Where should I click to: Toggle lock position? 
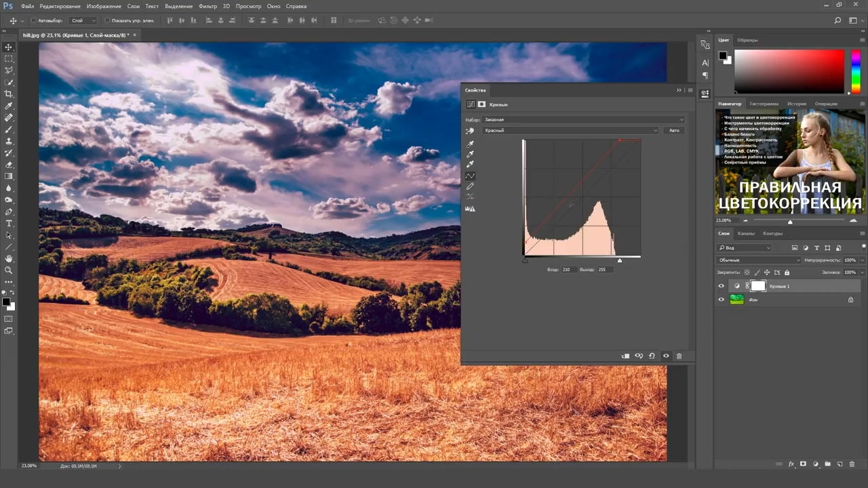(766, 272)
